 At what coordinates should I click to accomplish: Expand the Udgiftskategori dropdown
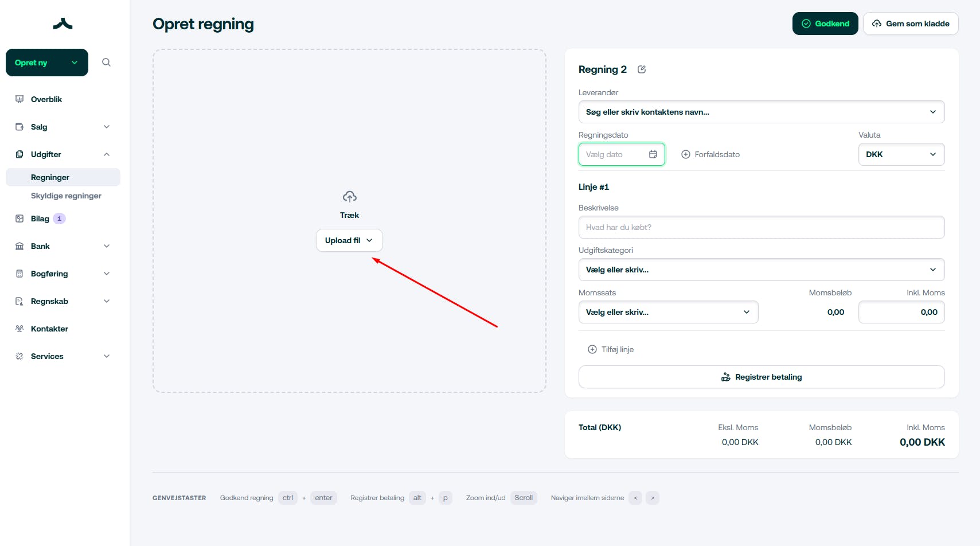tap(761, 270)
